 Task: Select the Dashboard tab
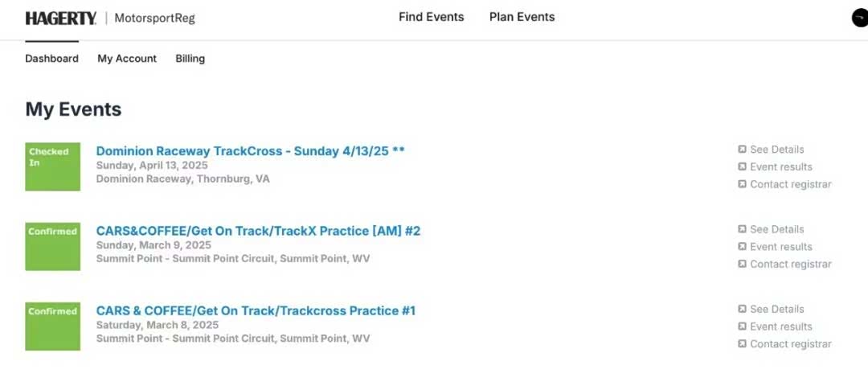[51, 59]
